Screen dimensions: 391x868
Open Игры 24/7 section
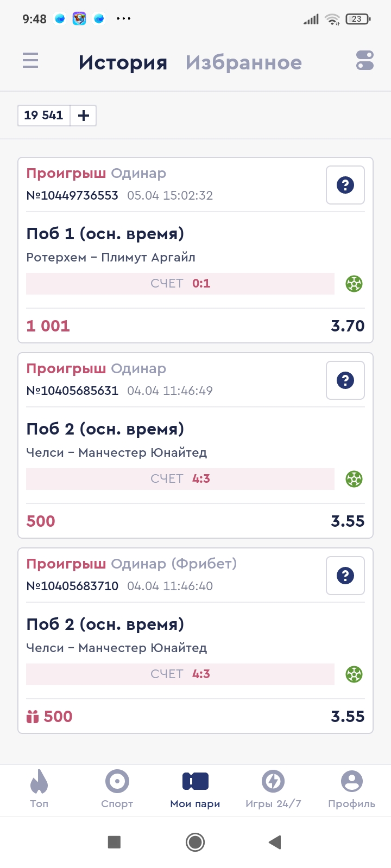pyautogui.click(x=273, y=788)
